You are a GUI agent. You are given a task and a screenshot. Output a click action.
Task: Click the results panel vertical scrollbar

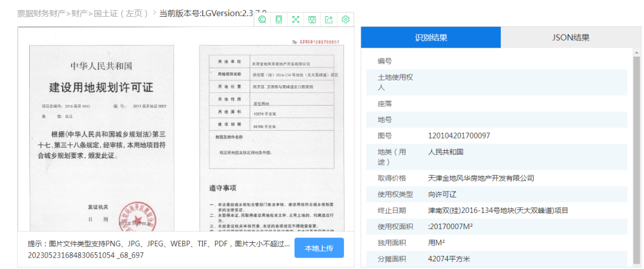(x=636, y=162)
